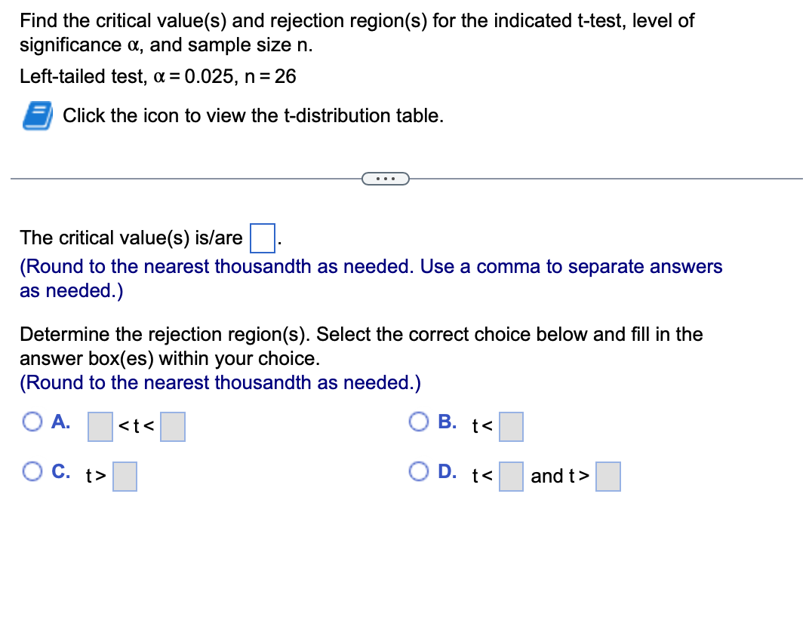The width and height of the screenshot is (812, 644).
Task: Select radio option A for rejection region
Action: (32, 422)
